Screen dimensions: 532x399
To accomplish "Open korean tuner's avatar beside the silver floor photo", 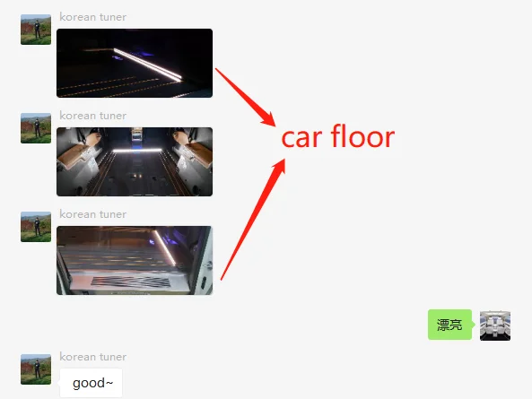I will coord(36,227).
